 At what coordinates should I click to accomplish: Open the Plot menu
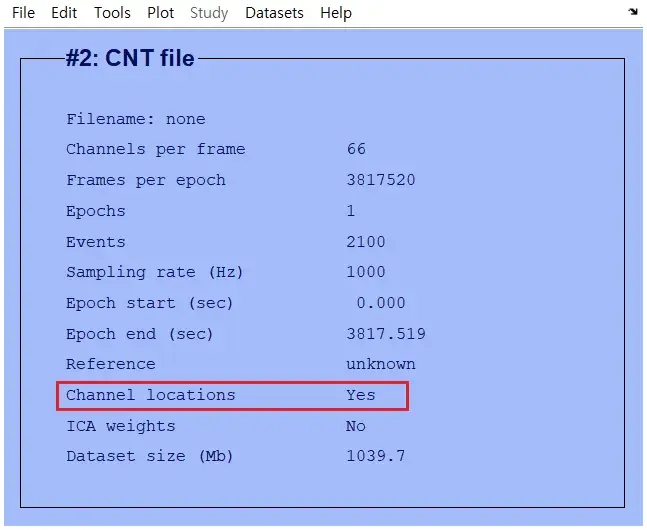tap(161, 13)
